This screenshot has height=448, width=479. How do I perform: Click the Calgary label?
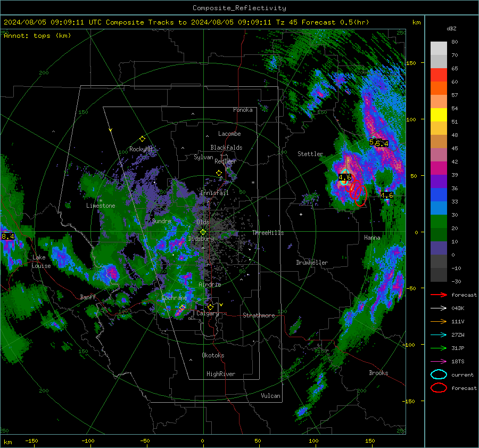click(208, 313)
